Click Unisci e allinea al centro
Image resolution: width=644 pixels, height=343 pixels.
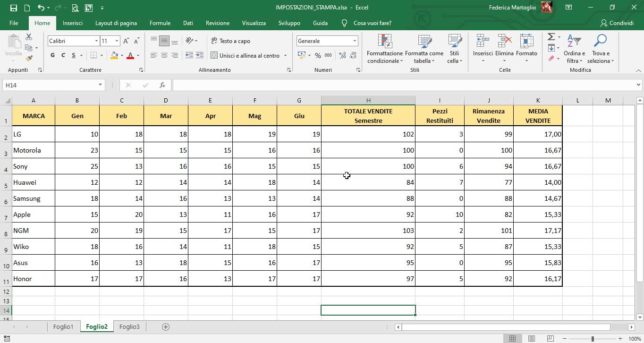tap(245, 55)
